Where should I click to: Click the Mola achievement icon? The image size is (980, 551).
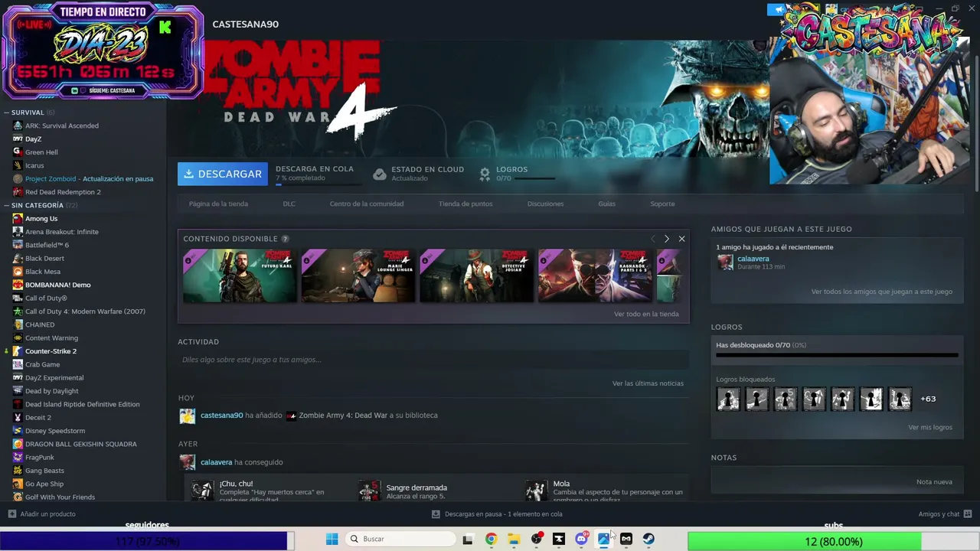[536, 491]
